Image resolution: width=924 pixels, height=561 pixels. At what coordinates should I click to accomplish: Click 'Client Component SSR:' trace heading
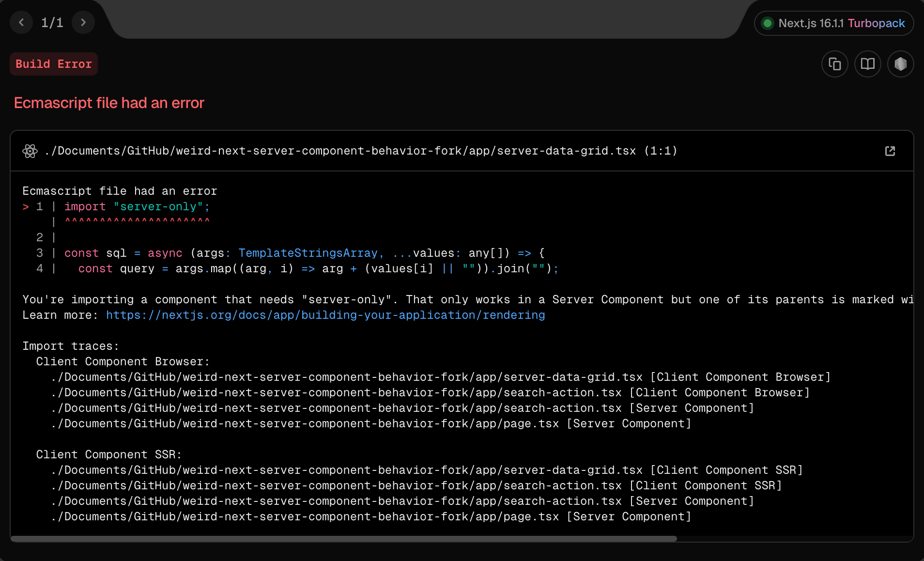tap(109, 454)
